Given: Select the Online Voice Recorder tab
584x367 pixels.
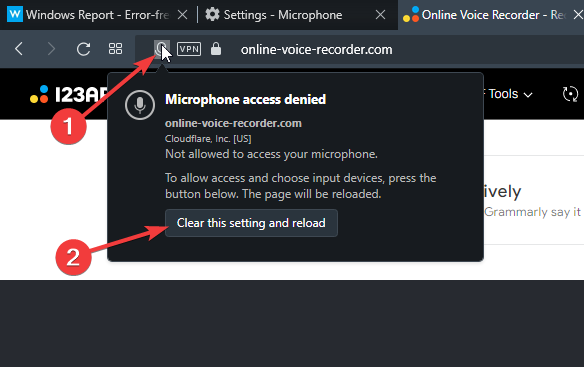Looking at the screenshot, I should [x=485, y=15].
